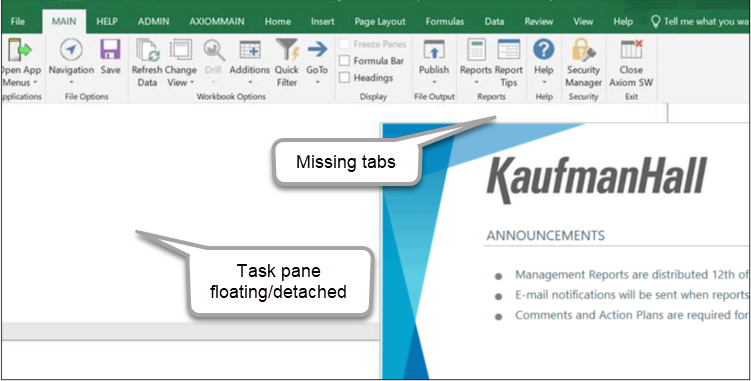Open the GoTo arrow dropdown

[x=317, y=82]
